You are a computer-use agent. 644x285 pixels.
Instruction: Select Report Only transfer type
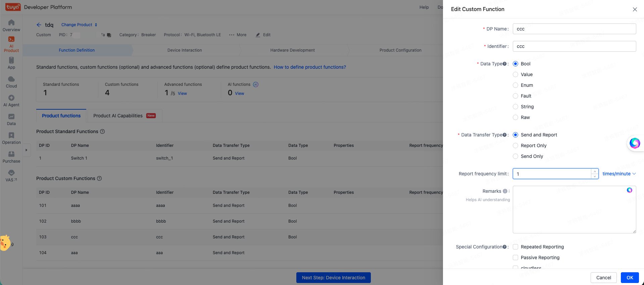pyautogui.click(x=515, y=146)
